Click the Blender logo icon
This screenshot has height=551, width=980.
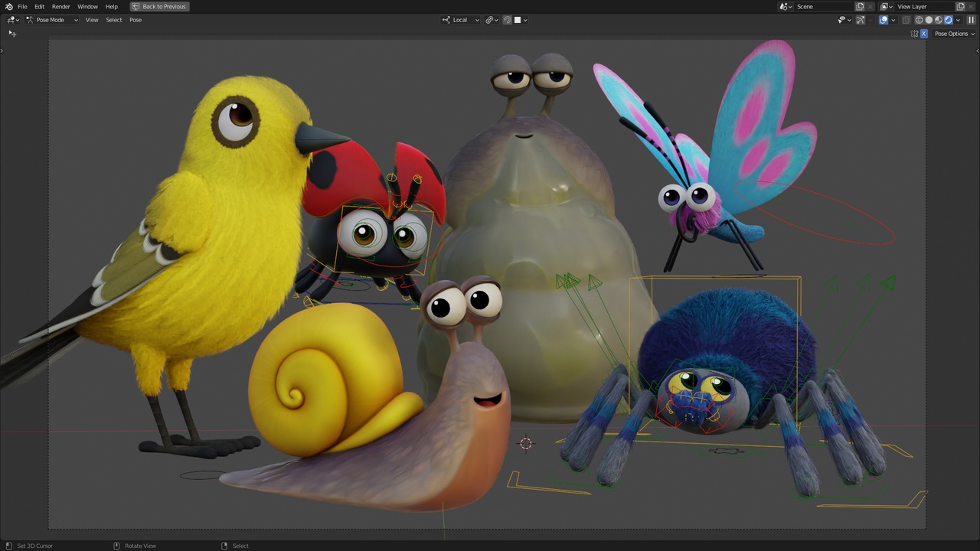coord(8,6)
